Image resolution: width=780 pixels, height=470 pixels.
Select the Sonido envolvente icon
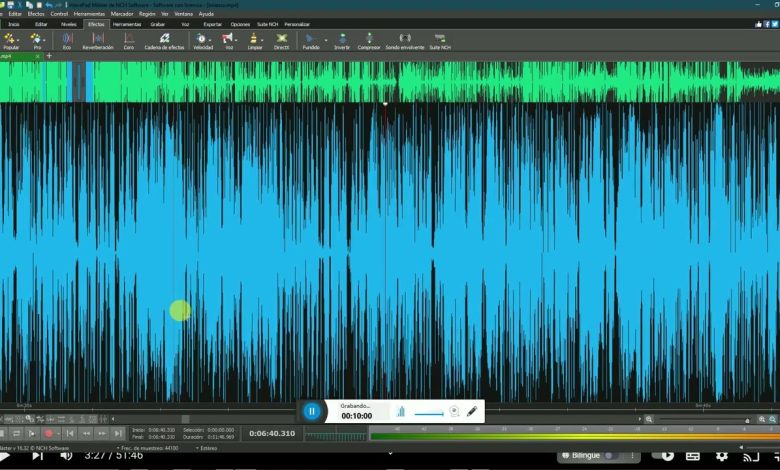404,41
